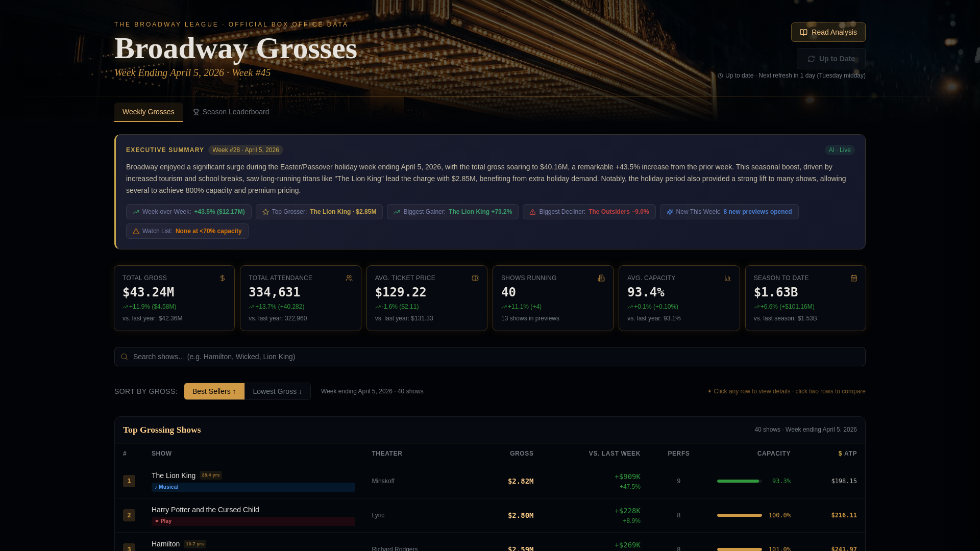Click the ATP column header
Screen dimensions: 980x551
(848, 454)
